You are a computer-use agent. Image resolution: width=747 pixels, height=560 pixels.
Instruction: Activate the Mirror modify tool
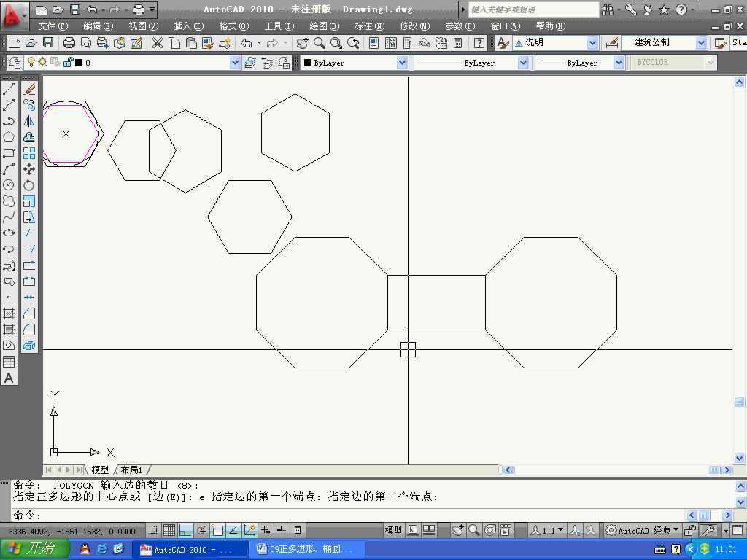[x=29, y=121]
